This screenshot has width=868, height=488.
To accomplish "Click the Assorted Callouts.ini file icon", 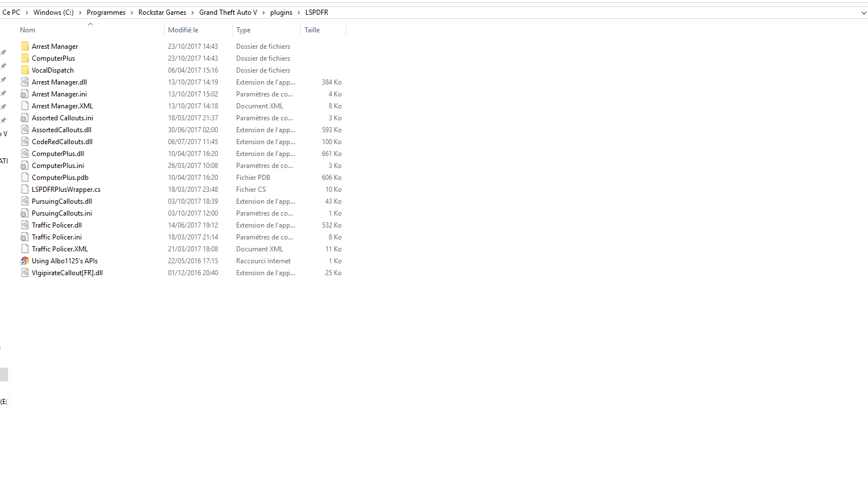I will (x=25, y=118).
